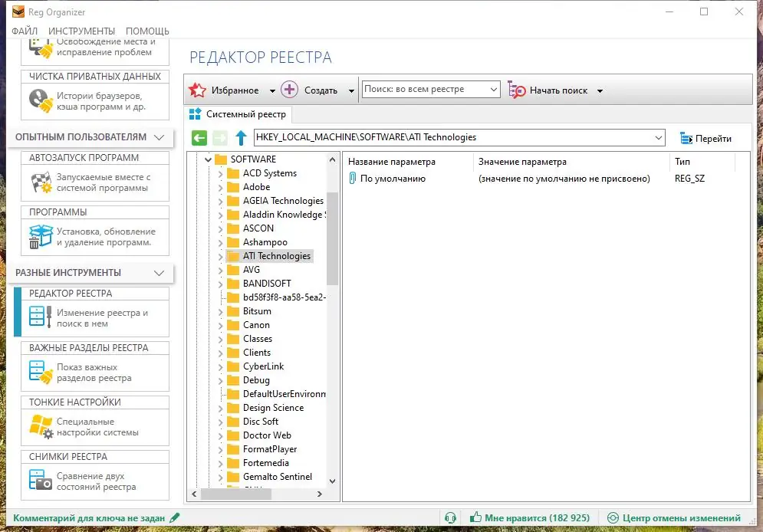This screenshot has height=532, width=763.
Task: Click the Создать button label
Action: coord(321,90)
